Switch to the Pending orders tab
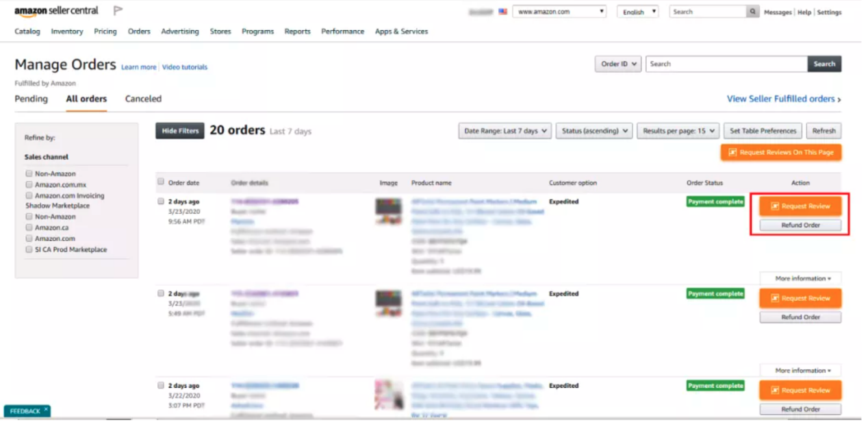 pos(31,99)
